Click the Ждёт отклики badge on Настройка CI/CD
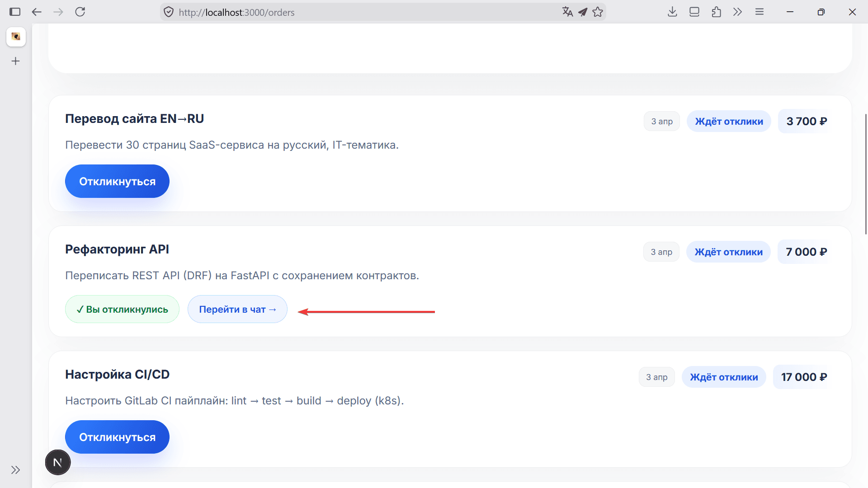The width and height of the screenshot is (868, 488). [724, 377]
